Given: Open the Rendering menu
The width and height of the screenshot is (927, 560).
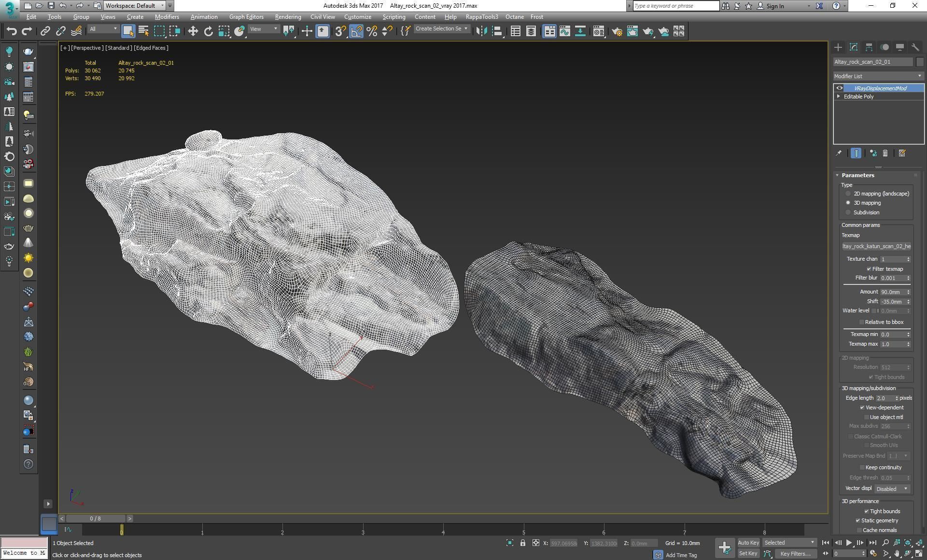Looking at the screenshot, I should [288, 17].
